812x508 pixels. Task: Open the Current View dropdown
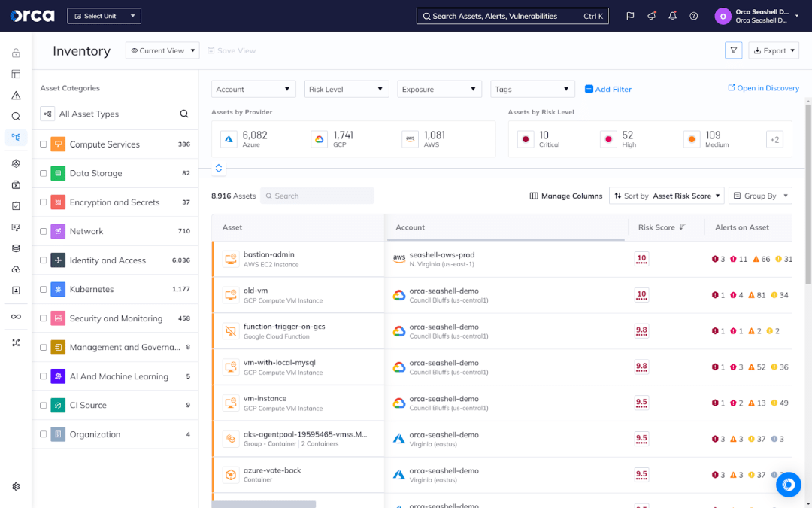tap(162, 50)
